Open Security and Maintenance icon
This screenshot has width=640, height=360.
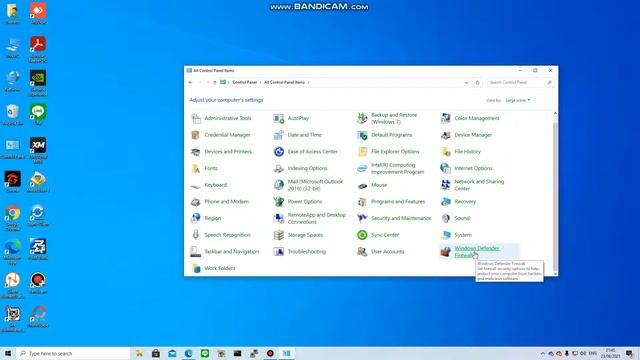(x=362, y=218)
